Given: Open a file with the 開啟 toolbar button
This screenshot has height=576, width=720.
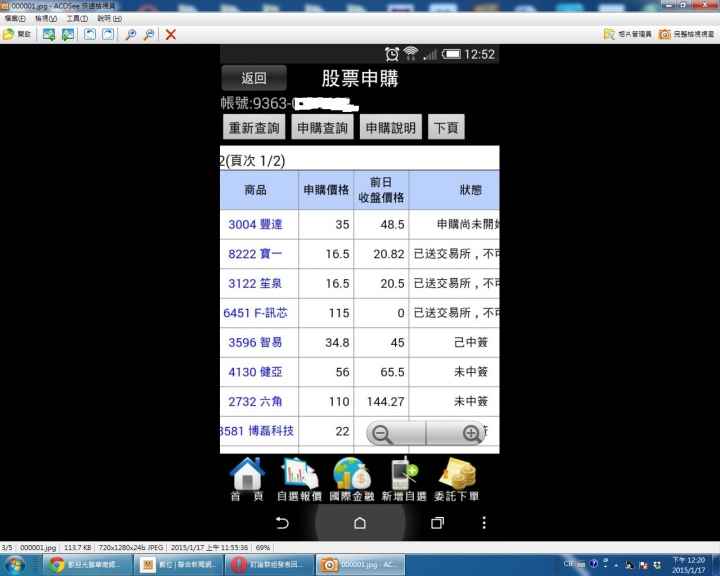Looking at the screenshot, I should (17, 34).
